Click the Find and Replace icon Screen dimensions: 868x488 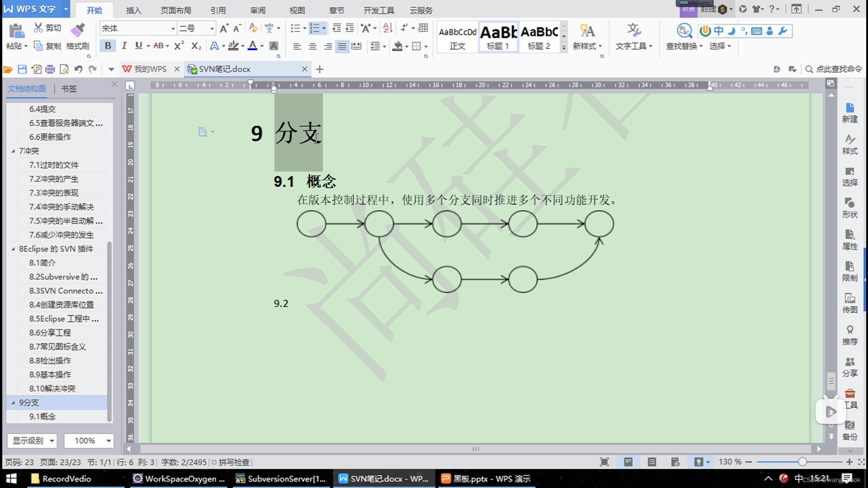point(684,31)
